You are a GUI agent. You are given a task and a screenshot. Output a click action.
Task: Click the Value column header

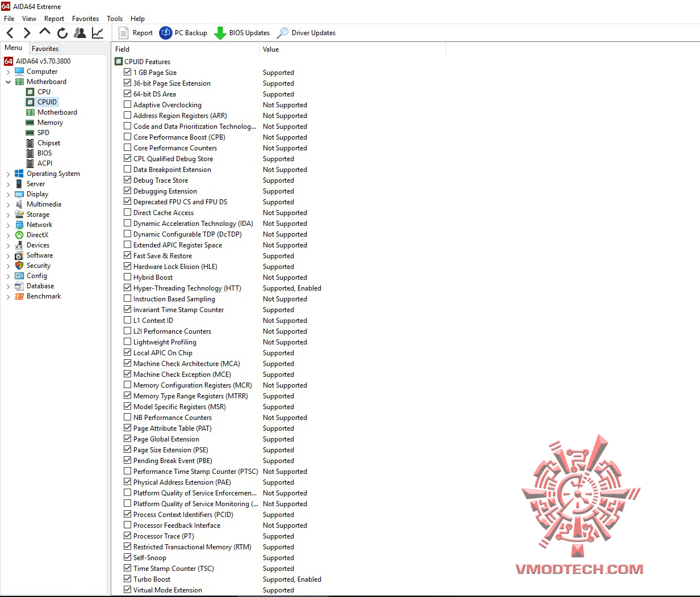click(352, 49)
